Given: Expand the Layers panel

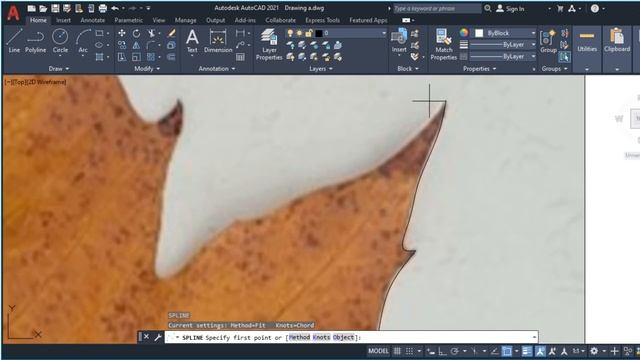Looking at the screenshot, I should [321, 69].
